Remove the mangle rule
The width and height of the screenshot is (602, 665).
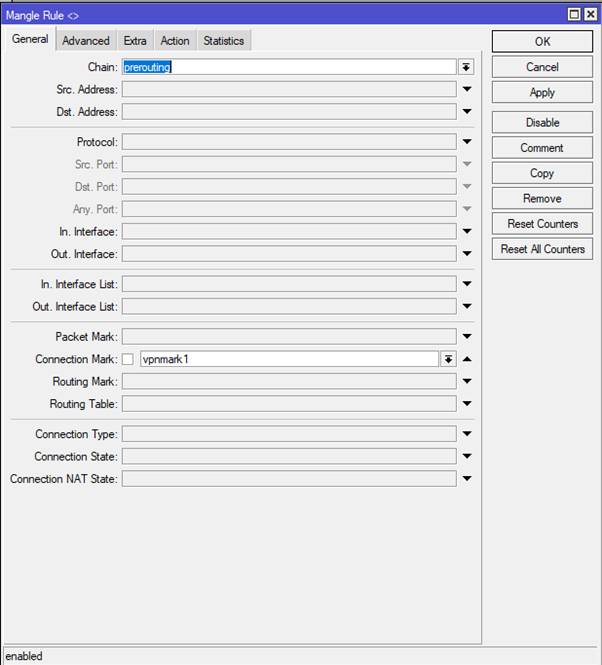542,198
